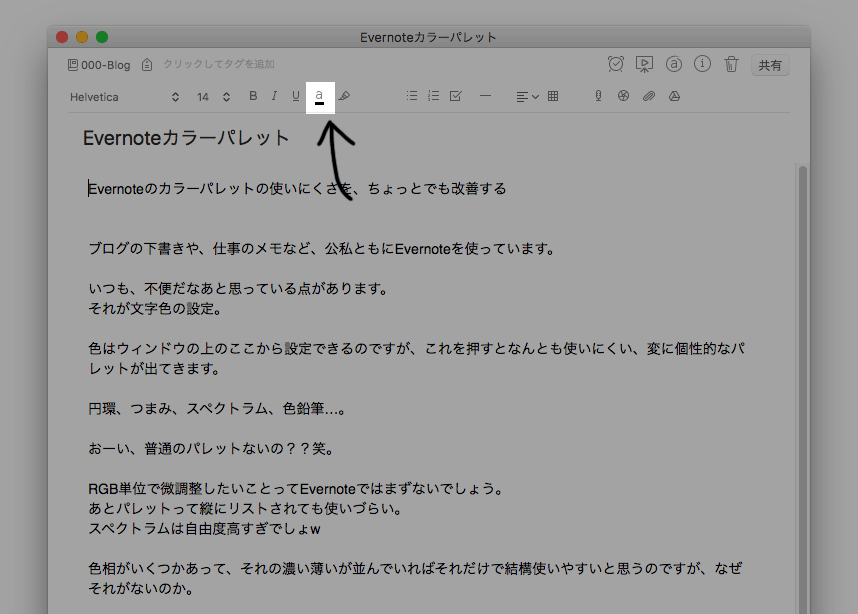
Task: Click the note title Evernoteカラーパレット
Action: point(186,138)
